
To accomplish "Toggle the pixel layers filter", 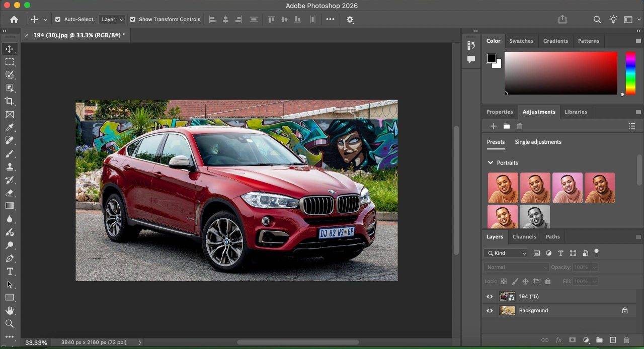I will tap(537, 253).
